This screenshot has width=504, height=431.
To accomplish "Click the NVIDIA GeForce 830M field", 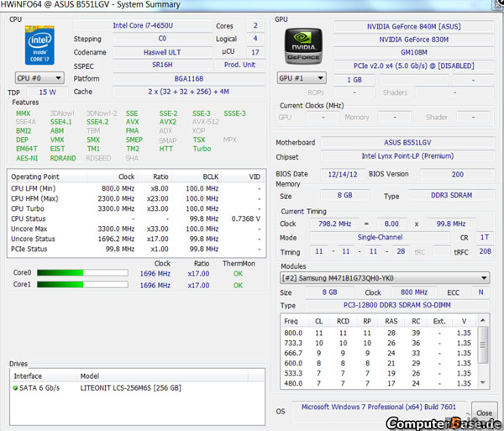I will click(x=414, y=39).
